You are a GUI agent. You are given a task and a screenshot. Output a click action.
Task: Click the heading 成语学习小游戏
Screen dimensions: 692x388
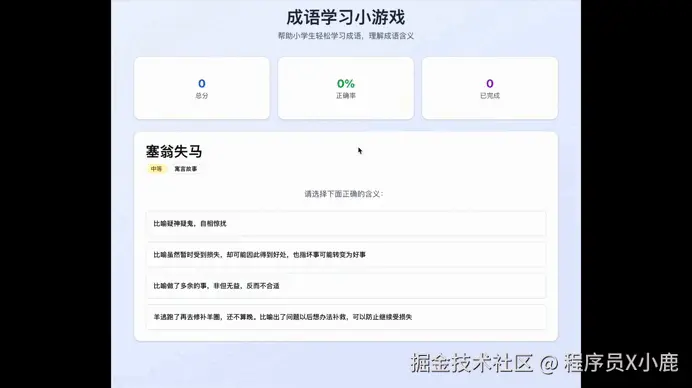[346, 18]
